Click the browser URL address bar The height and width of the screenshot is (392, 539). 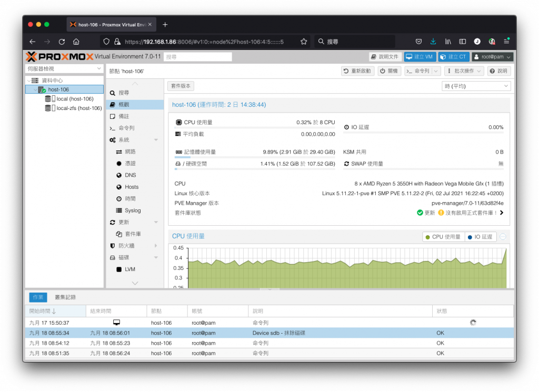[x=204, y=42]
